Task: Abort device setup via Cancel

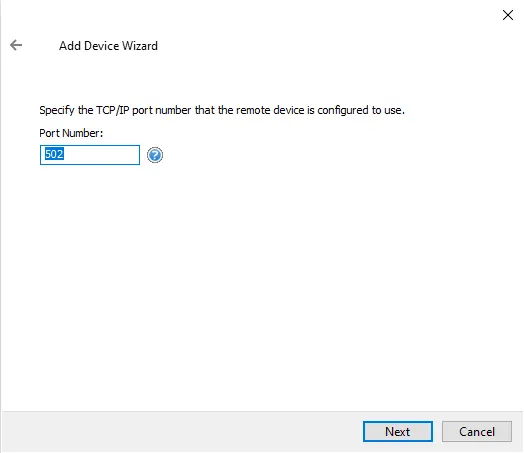Action: pyautogui.click(x=477, y=431)
